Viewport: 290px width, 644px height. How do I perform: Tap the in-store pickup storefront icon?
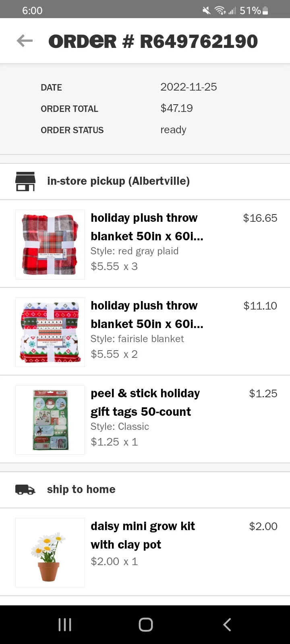pyautogui.click(x=25, y=181)
